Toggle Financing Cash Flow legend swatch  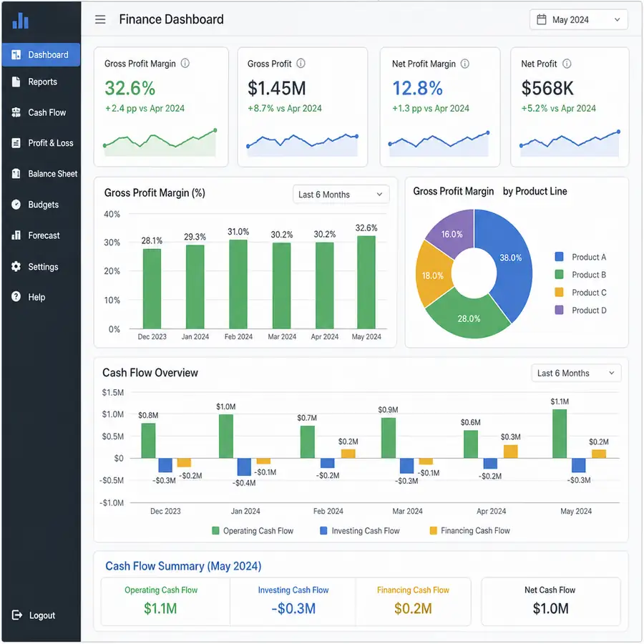[x=434, y=531]
